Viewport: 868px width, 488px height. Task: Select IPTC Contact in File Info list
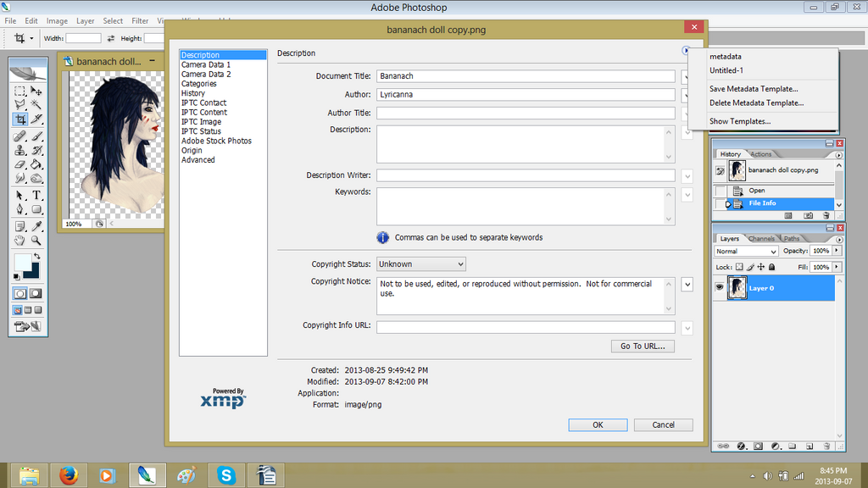(x=203, y=103)
